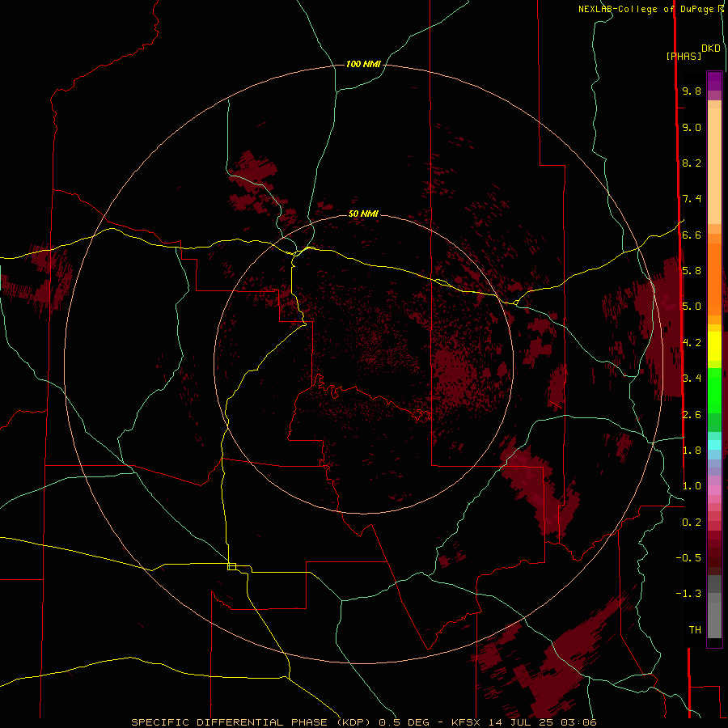Click the 1.8 legend value
728x728 pixels.
click(x=692, y=451)
